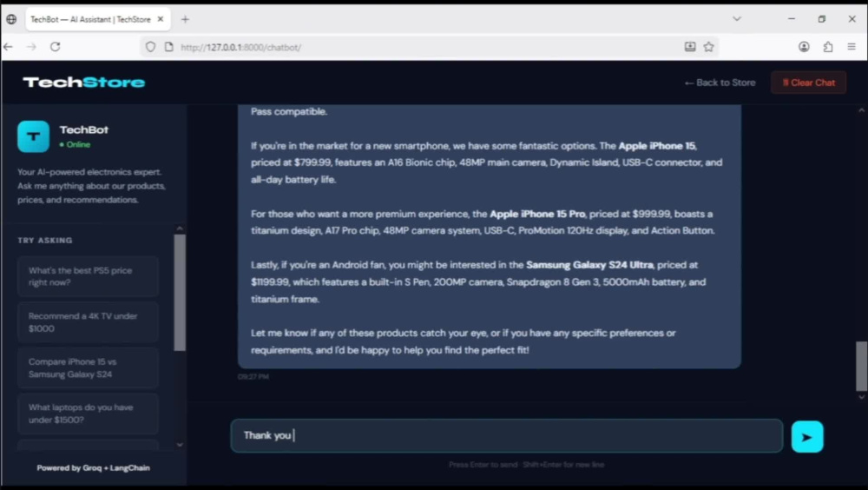Click the TechStore logo
Viewport: 868px width, 490px height.
point(83,83)
